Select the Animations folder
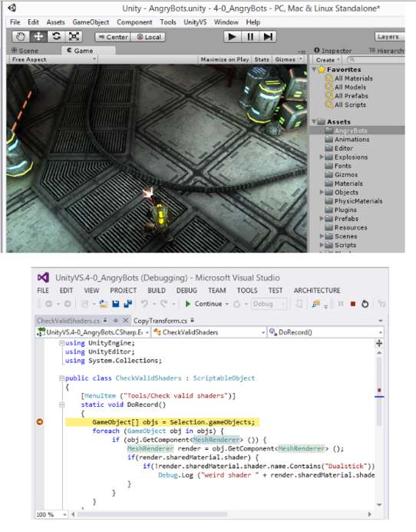 (352, 140)
